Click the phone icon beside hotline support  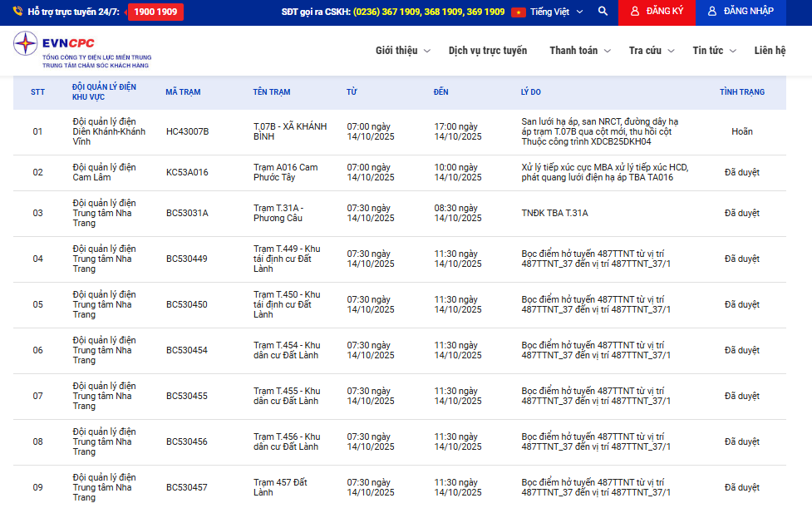click(x=17, y=12)
